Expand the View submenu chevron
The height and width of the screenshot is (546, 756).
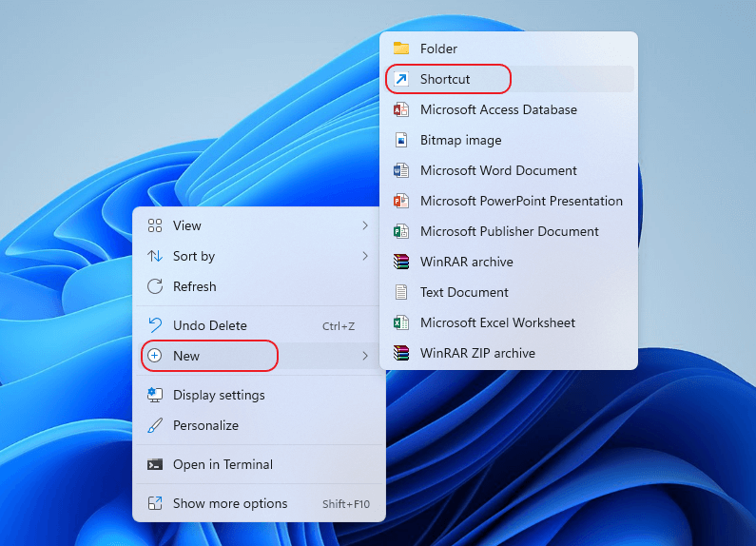(365, 225)
